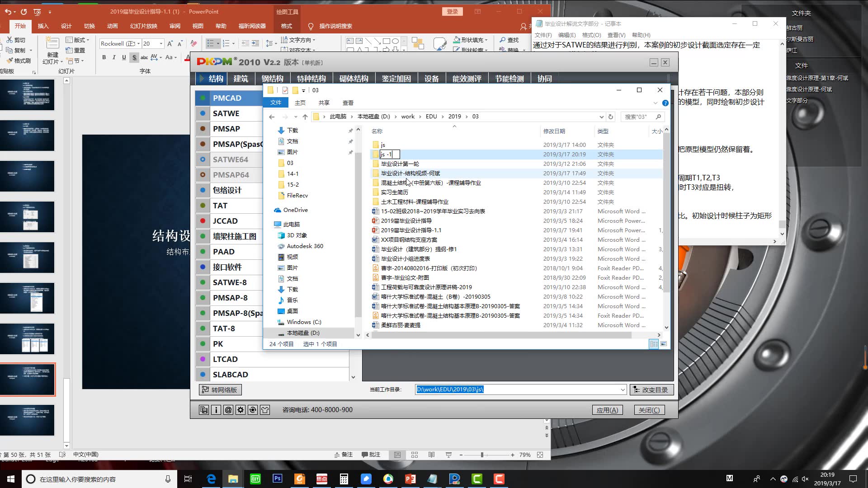
Task: Go up one folder level in Explorer
Action: click(x=305, y=117)
